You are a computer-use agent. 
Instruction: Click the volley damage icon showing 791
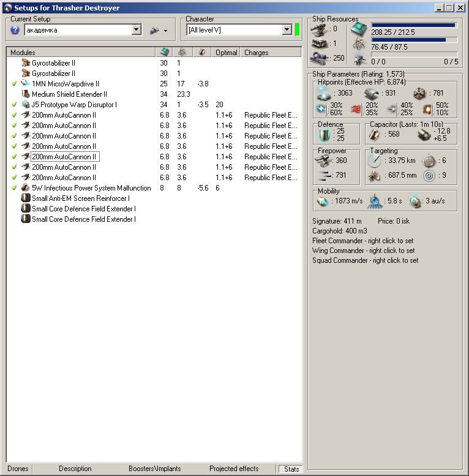[323, 175]
